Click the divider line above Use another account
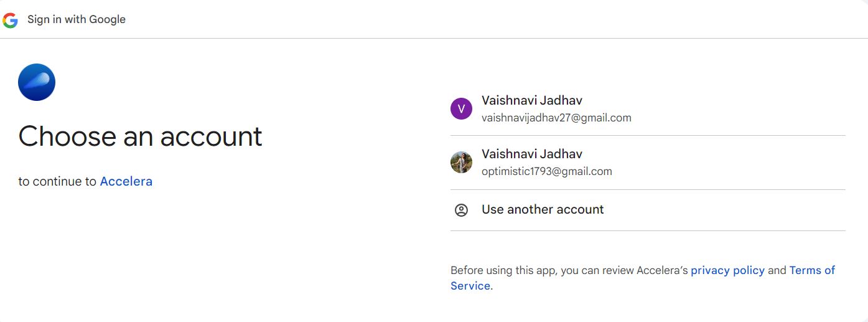The height and width of the screenshot is (322, 868). click(x=647, y=189)
